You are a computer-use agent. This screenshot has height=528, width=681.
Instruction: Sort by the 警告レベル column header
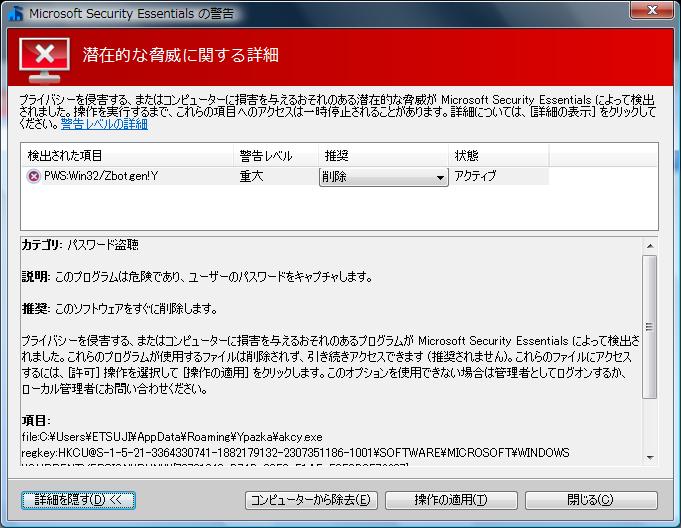[x=276, y=155]
